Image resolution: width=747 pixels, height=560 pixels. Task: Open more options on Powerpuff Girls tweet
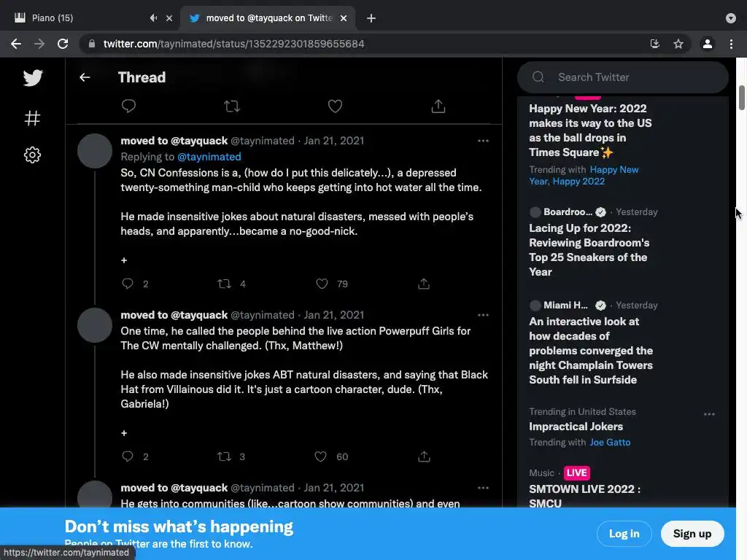coord(483,315)
